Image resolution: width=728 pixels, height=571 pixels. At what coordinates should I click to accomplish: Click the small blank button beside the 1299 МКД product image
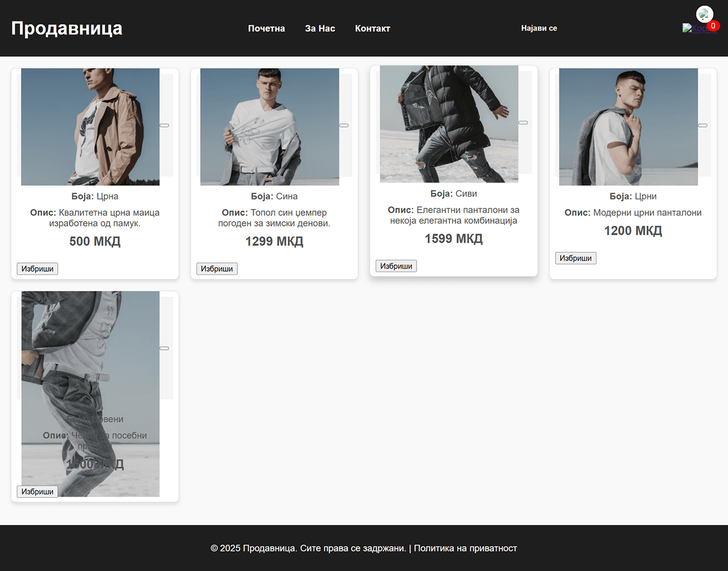pyautogui.click(x=344, y=126)
